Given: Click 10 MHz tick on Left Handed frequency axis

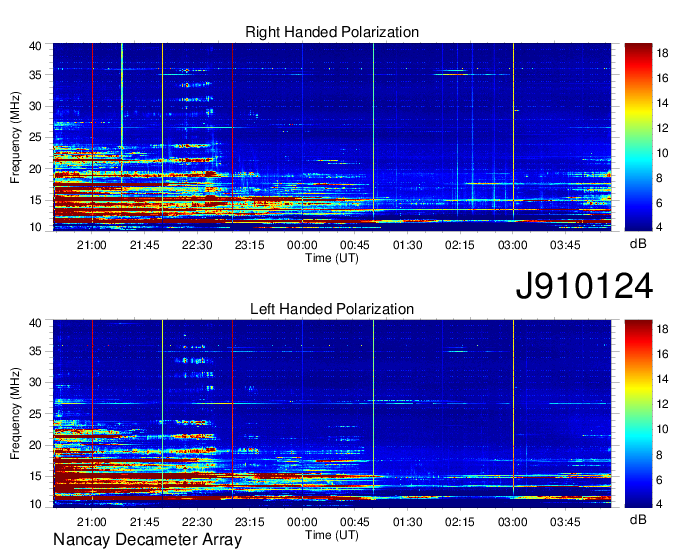Looking at the screenshot, I should click(x=35, y=504).
